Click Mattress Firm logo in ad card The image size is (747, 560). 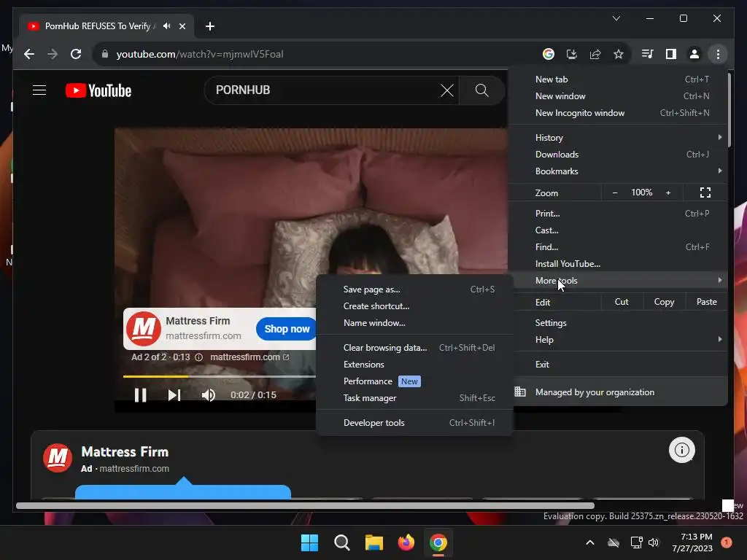(58, 458)
